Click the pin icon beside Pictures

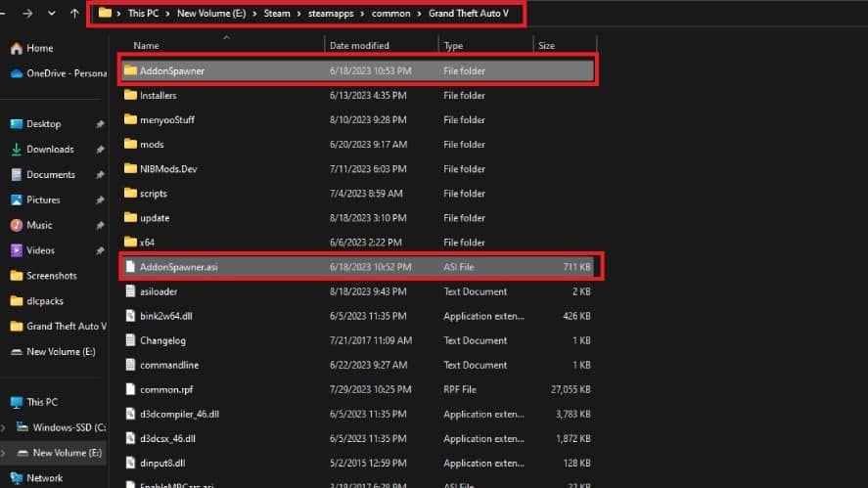100,200
